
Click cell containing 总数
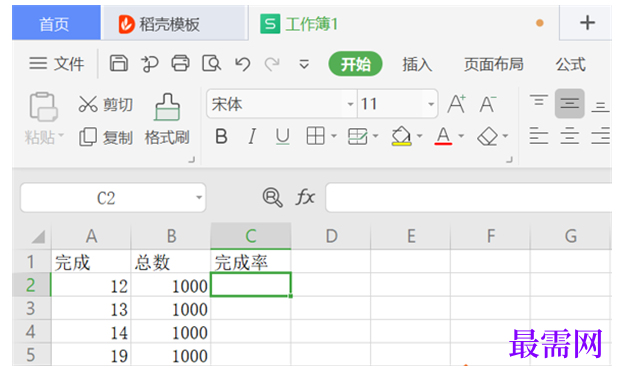point(171,262)
